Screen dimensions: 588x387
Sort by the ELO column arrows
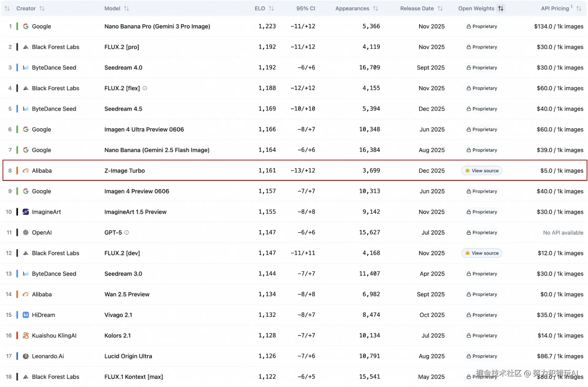click(x=271, y=9)
